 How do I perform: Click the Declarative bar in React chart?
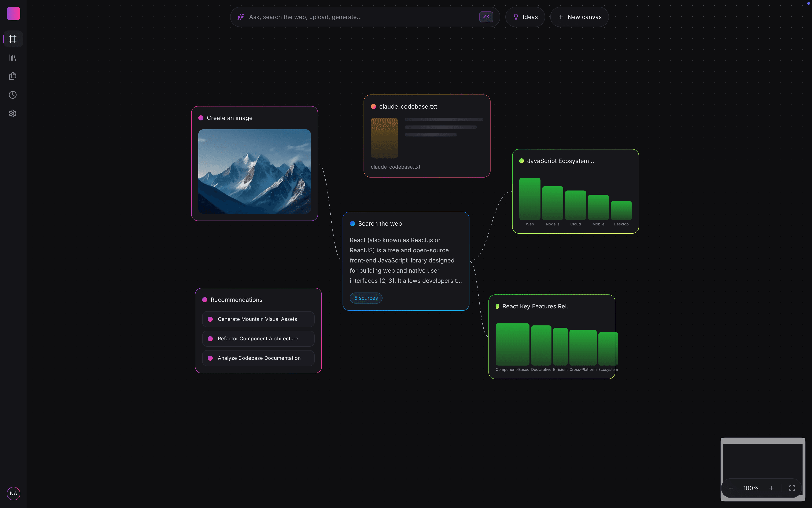tap(541, 345)
